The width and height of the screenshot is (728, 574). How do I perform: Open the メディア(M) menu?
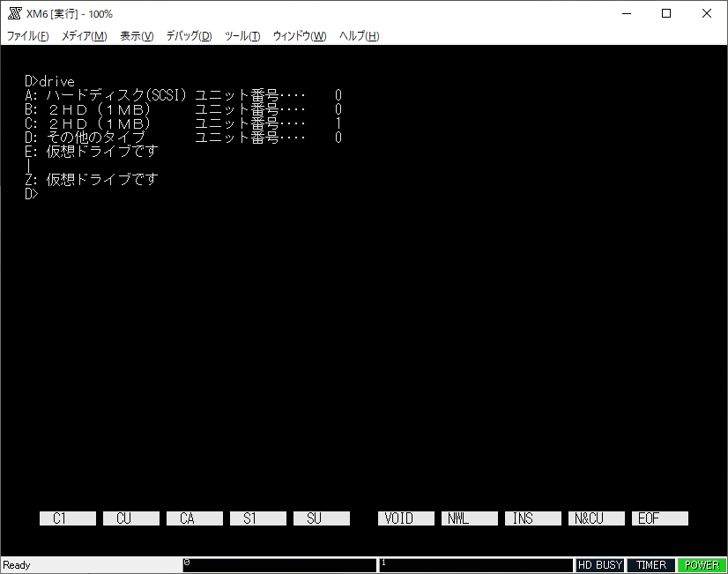click(x=84, y=36)
